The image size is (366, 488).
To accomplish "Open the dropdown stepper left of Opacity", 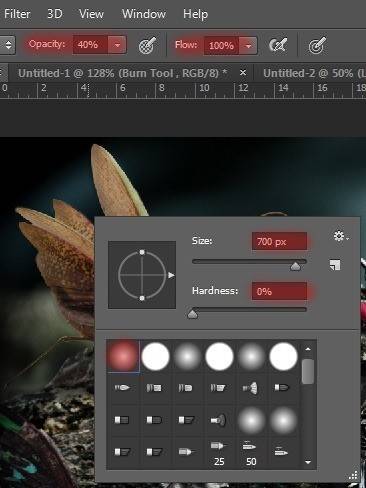I will pos(7,45).
